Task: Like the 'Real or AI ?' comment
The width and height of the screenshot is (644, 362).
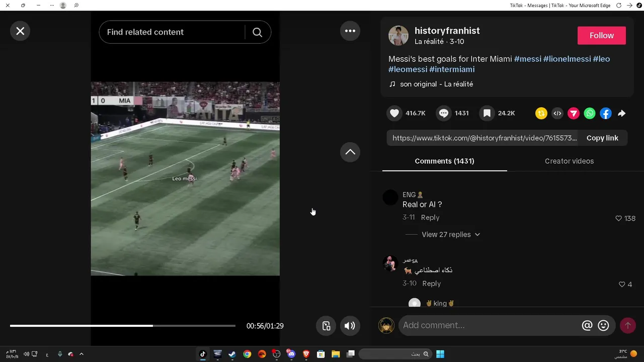Action: [x=619, y=218]
